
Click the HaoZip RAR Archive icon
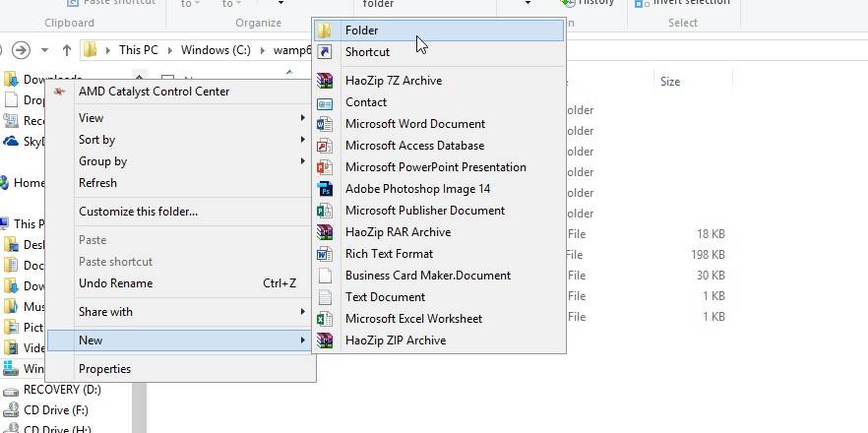pos(325,232)
